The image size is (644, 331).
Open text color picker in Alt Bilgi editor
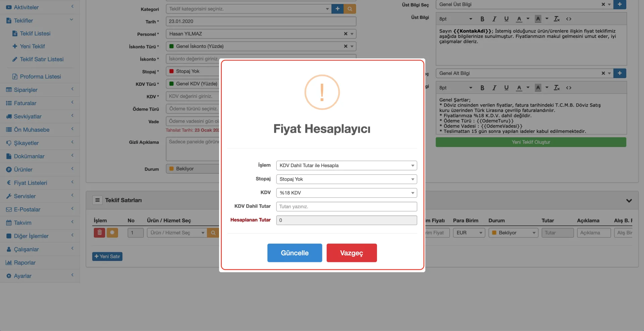point(528,88)
